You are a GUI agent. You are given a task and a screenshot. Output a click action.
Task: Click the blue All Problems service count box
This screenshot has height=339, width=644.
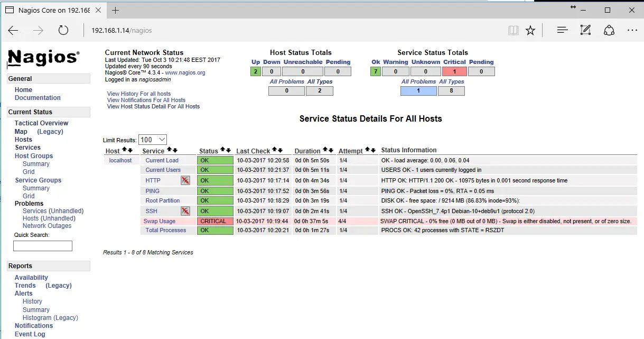click(x=418, y=91)
